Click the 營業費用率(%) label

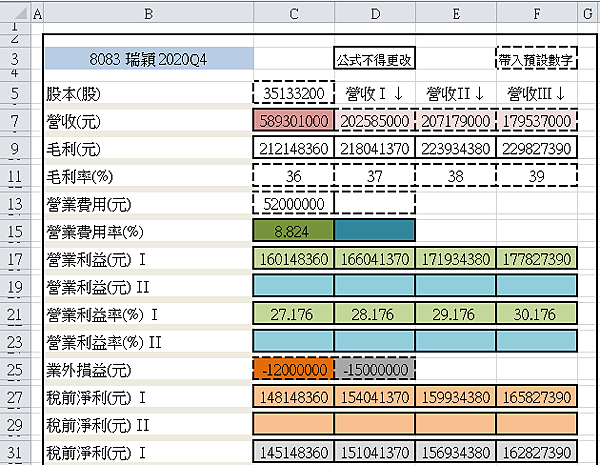click(95, 232)
